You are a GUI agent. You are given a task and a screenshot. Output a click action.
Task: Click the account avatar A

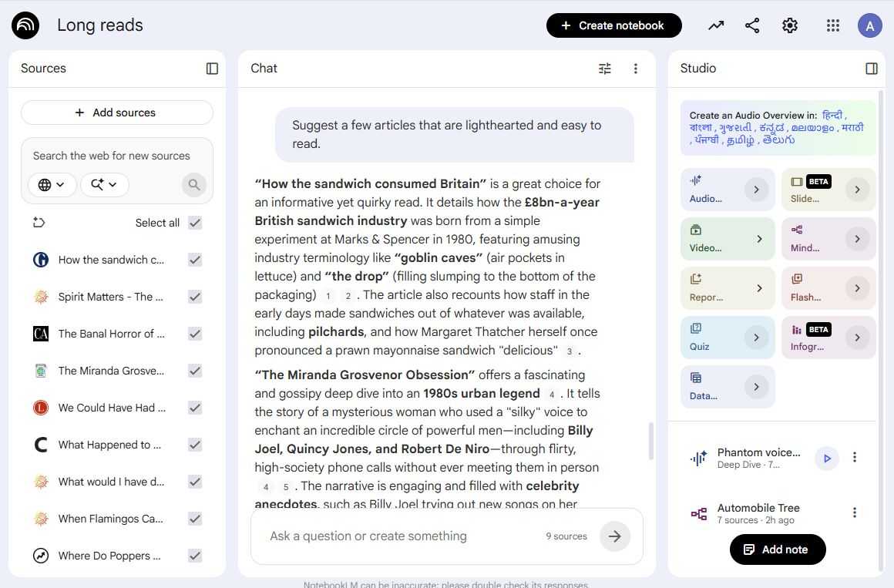(x=869, y=25)
